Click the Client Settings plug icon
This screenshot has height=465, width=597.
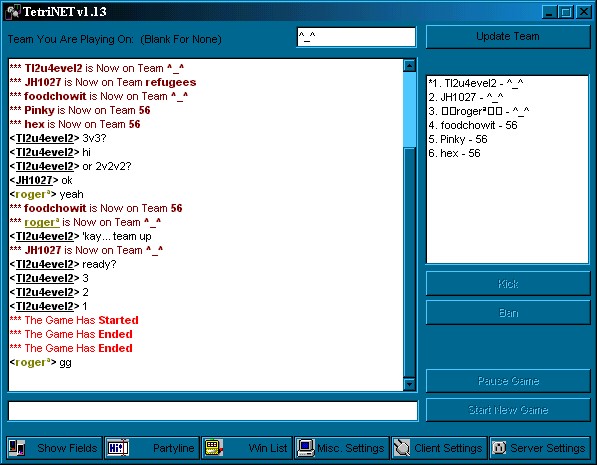402,447
